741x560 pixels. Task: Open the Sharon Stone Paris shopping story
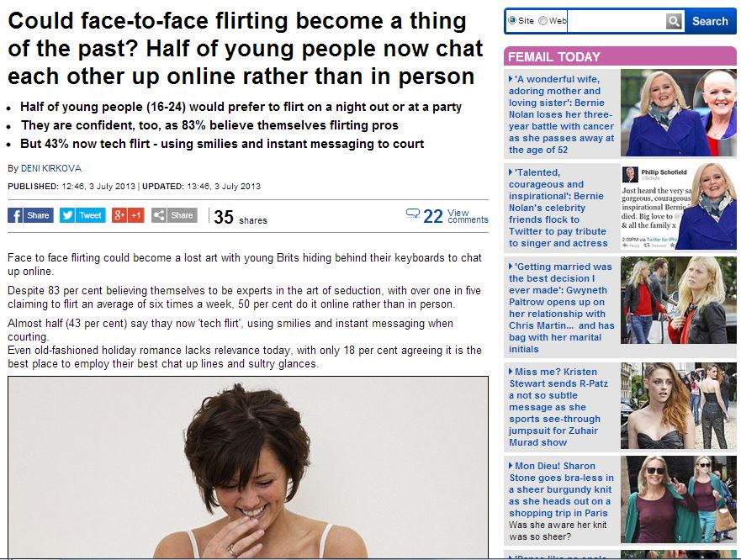561,489
